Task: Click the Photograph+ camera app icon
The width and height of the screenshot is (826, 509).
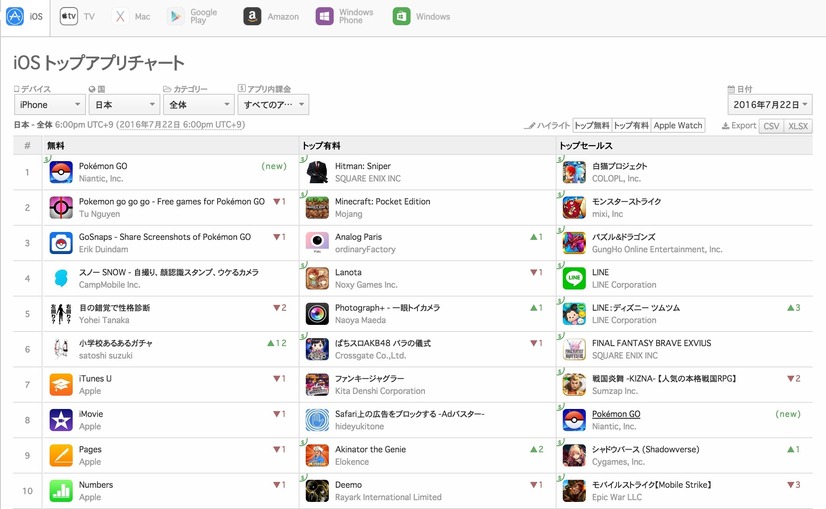Action: [x=317, y=314]
